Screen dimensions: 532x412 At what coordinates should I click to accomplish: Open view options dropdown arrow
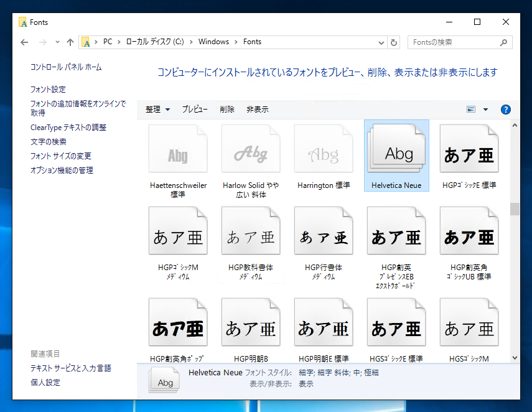point(485,110)
